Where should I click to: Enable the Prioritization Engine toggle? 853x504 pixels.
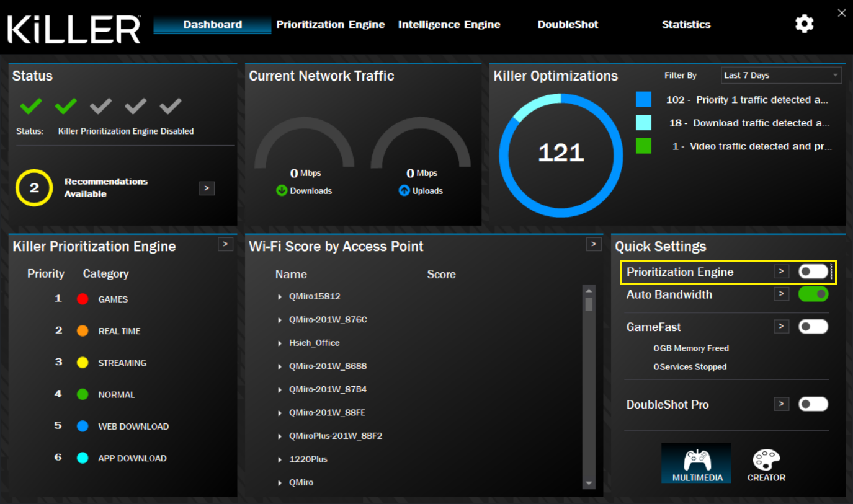click(813, 272)
